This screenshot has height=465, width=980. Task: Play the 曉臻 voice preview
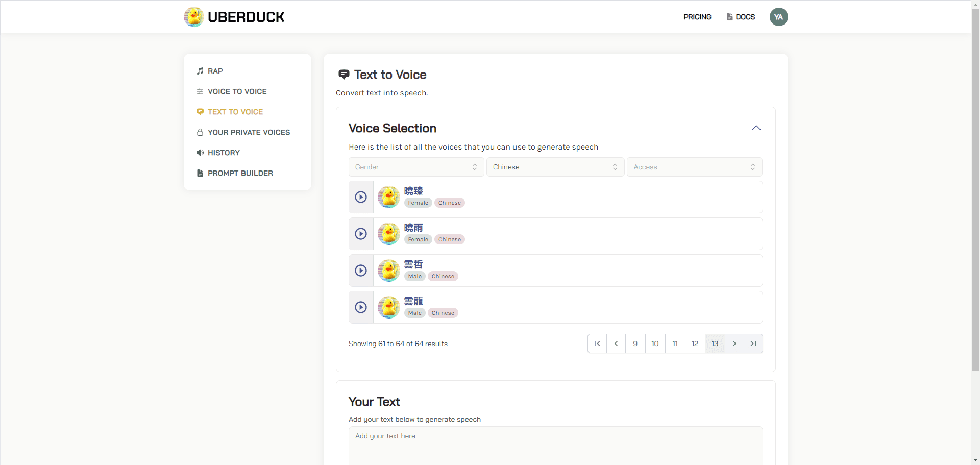tap(361, 197)
